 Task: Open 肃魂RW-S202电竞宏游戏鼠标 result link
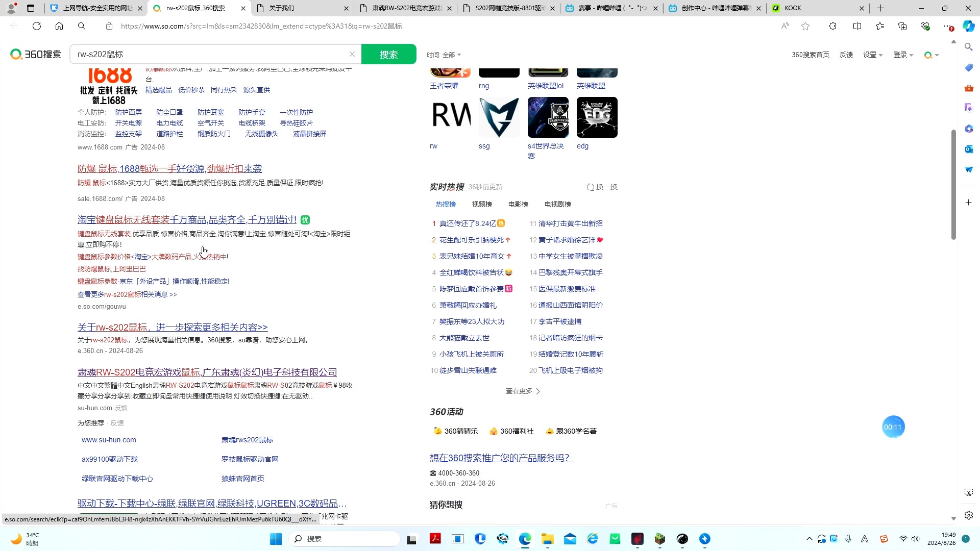pyautogui.click(x=207, y=372)
